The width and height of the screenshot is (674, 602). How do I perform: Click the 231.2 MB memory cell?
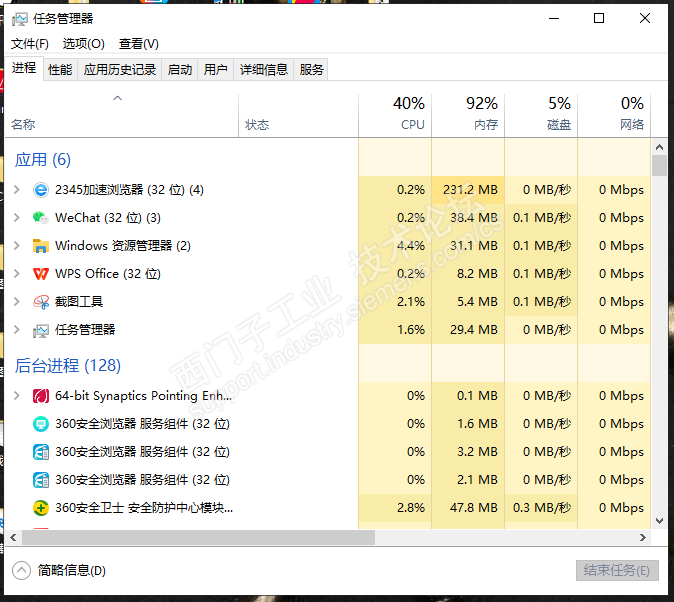pos(468,190)
